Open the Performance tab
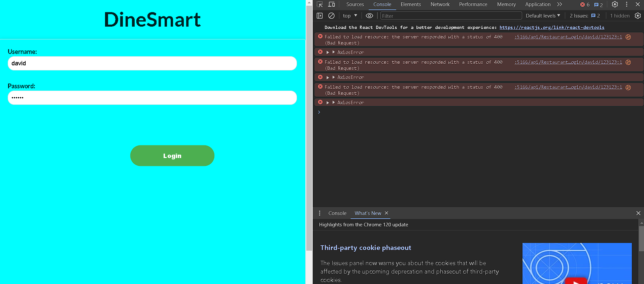The image size is (644, 284). coord(473,4)
